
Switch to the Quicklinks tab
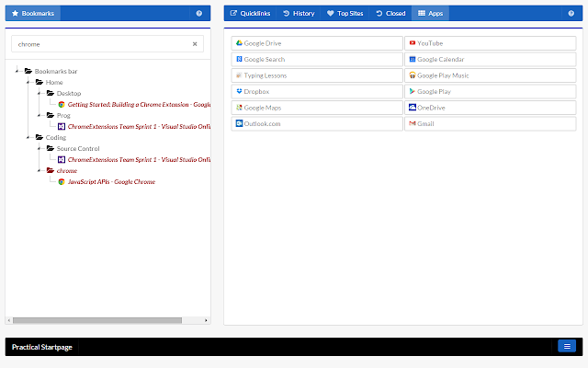250,13
